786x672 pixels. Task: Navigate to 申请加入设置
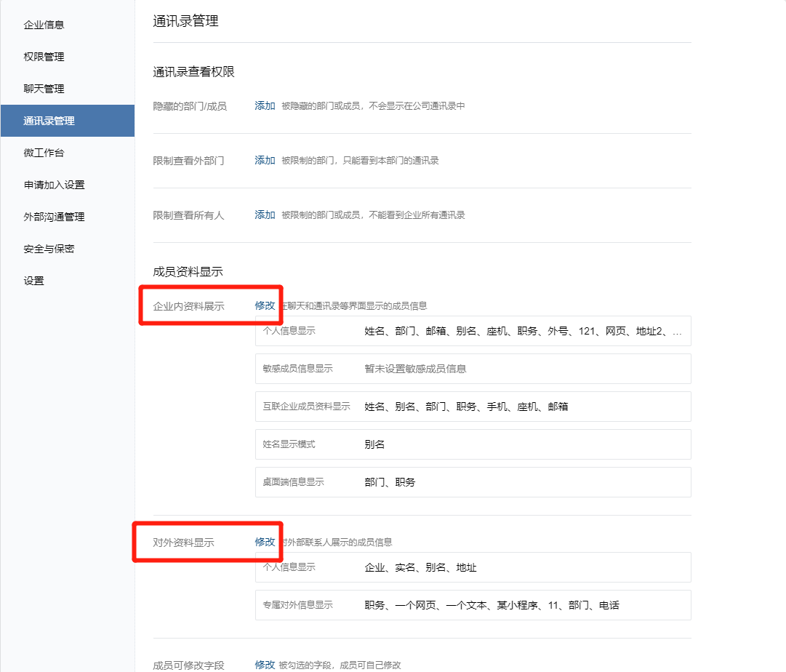tap(54, 185)
